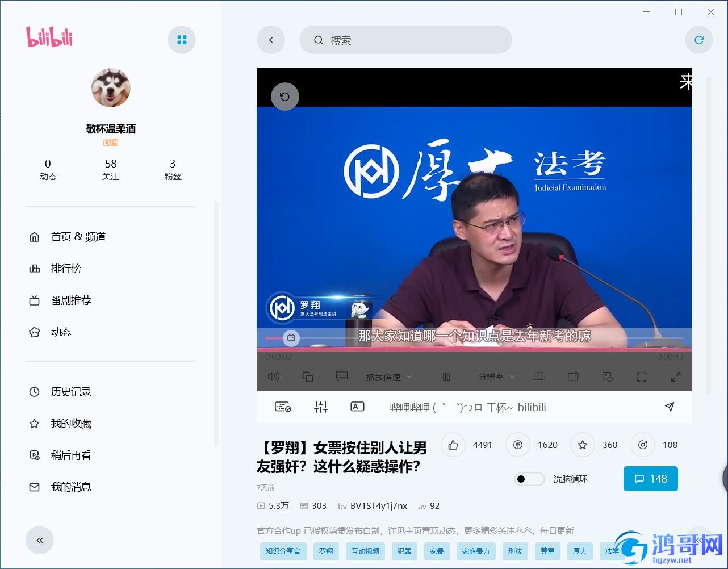Click the 家庭暴力 tag
The width and height of the screenshot is (728, 569).
click(x=476, y=551)
